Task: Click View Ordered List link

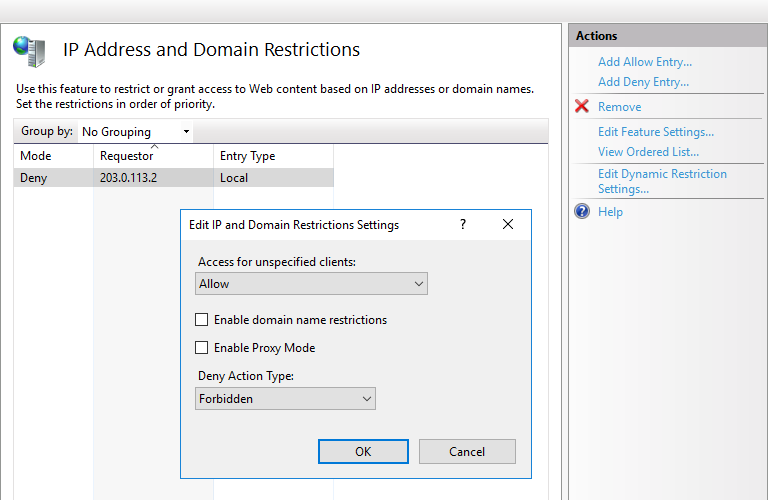Action: (648, 152)
